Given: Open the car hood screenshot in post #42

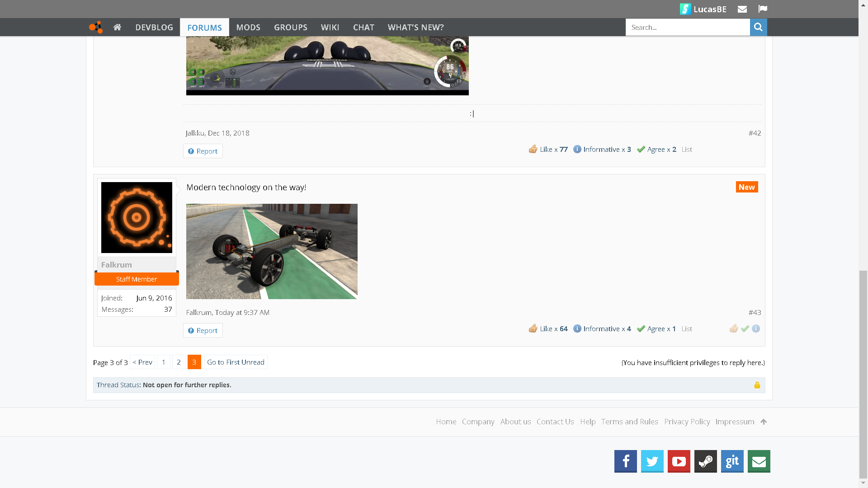Looking at the screenshot, I should (327, 66).
